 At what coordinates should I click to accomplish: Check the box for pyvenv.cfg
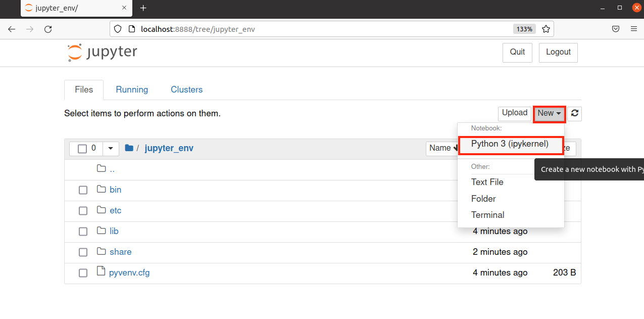tap(83, 273)
